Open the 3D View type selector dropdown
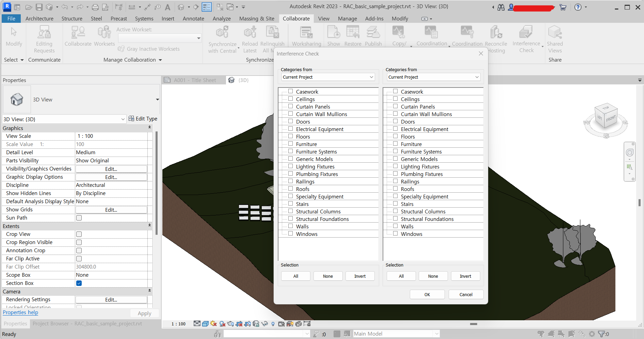644x339 pixels. coord(157,99)
